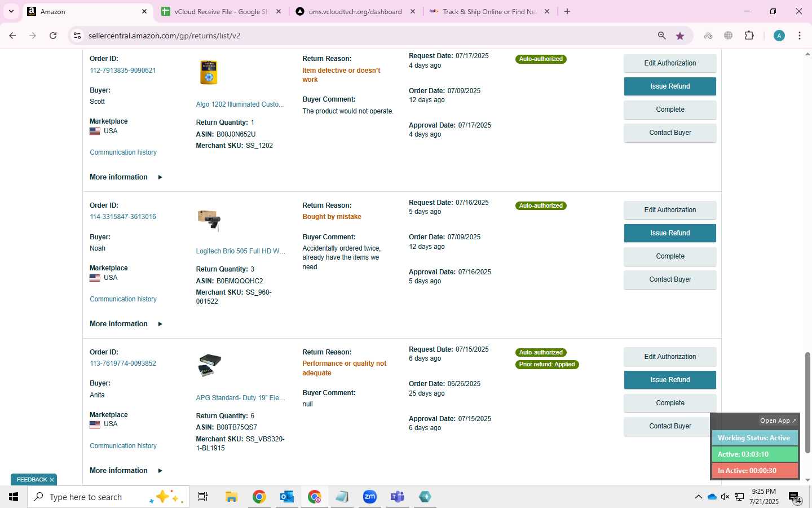Open the Windows Start menu
Viewport: 812px width, 508px height.
14,497
